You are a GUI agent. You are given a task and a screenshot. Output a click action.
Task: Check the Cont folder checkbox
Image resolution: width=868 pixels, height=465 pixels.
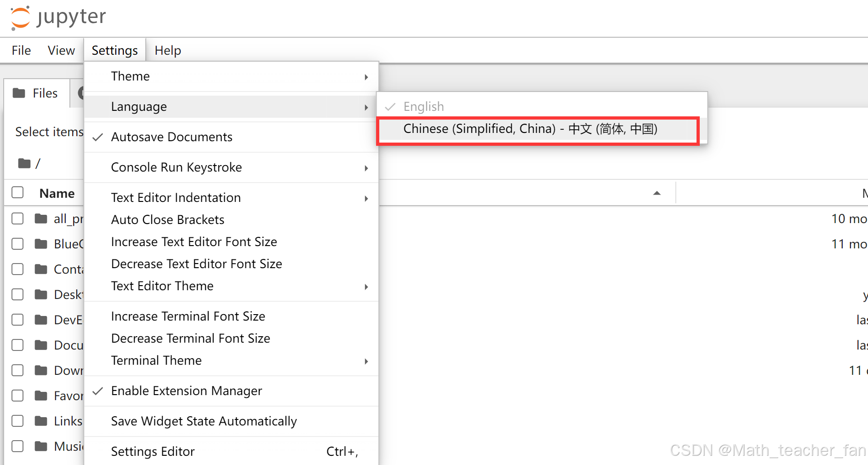click(17, 269)
